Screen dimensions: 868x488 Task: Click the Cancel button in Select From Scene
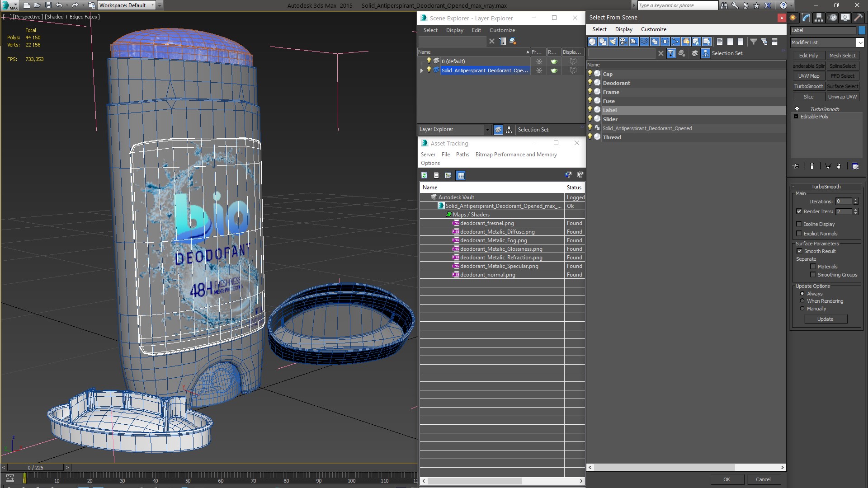763,479
